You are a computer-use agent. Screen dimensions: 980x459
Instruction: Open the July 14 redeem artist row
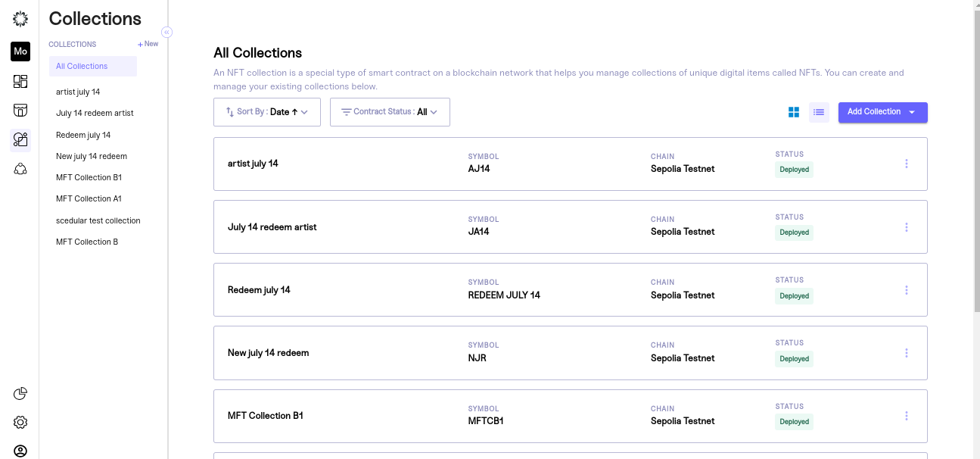[571, 227]
